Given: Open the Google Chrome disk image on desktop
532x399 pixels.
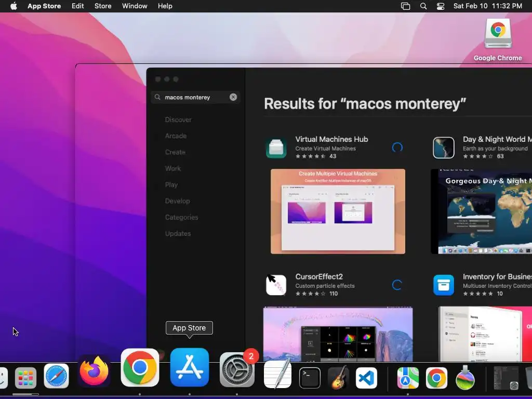Looking at the screenshot, I should [x=498, y=34].
